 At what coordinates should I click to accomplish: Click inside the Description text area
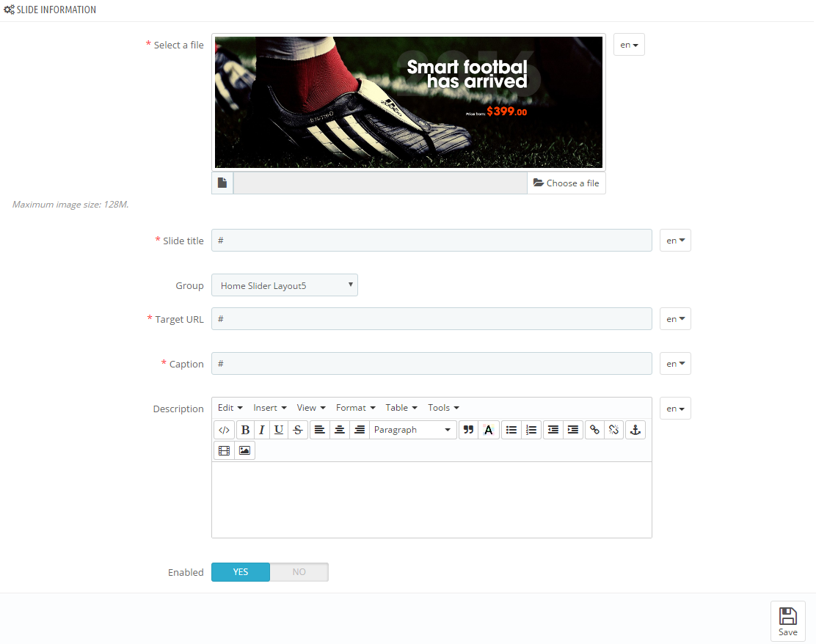(x=431, y=500)
